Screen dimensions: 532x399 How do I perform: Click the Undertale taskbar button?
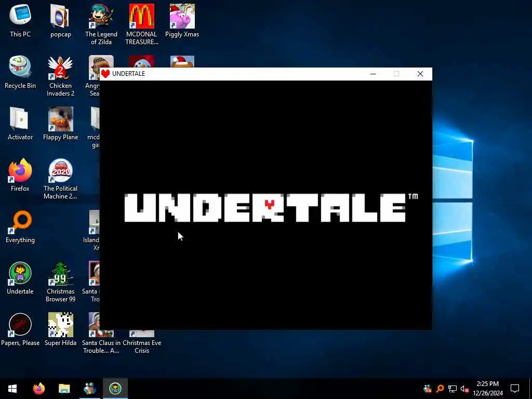[x=115, y=389]
